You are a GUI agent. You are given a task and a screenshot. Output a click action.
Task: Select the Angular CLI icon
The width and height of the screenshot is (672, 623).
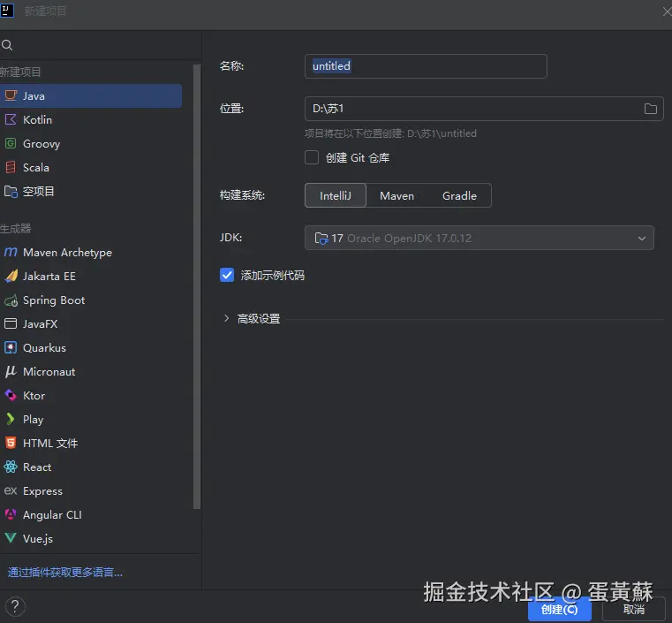(x=11, y=514)
